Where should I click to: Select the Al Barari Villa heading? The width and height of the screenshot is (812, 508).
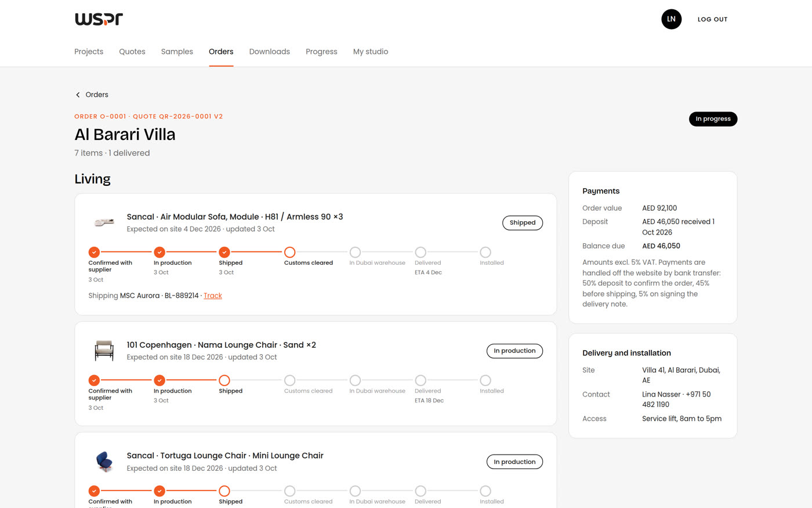click(125, 135)
